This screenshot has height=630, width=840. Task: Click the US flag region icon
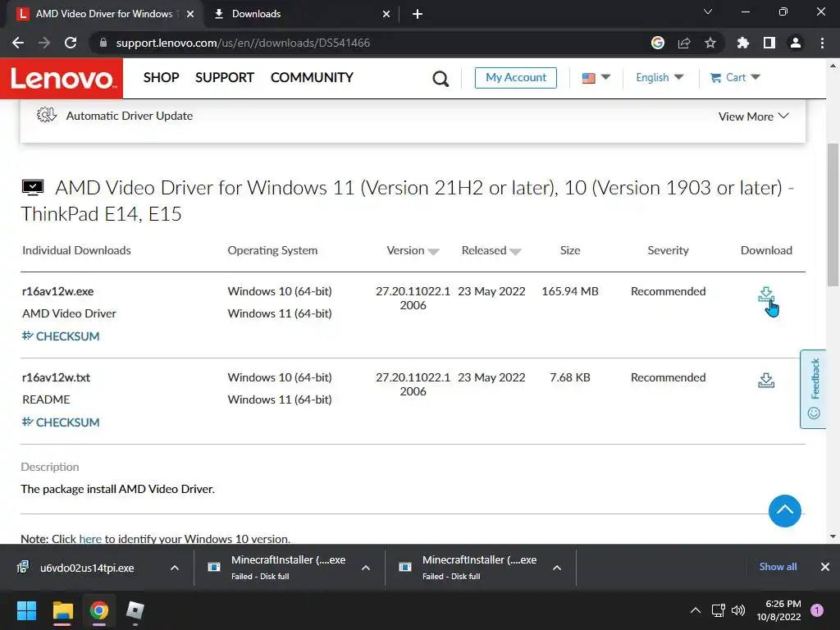[589, 78]
